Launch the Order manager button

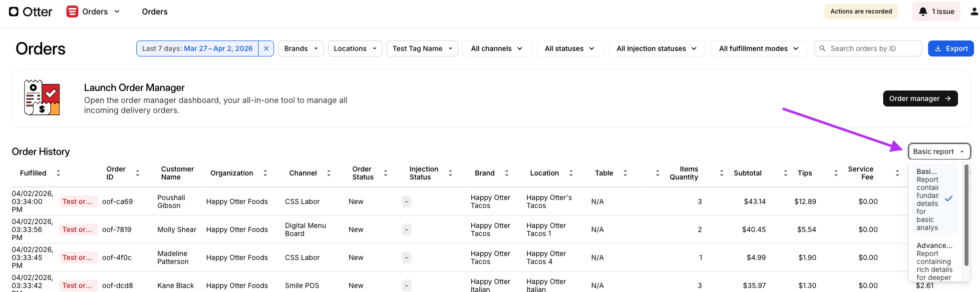pyautogui.click(x=920, y=98)
